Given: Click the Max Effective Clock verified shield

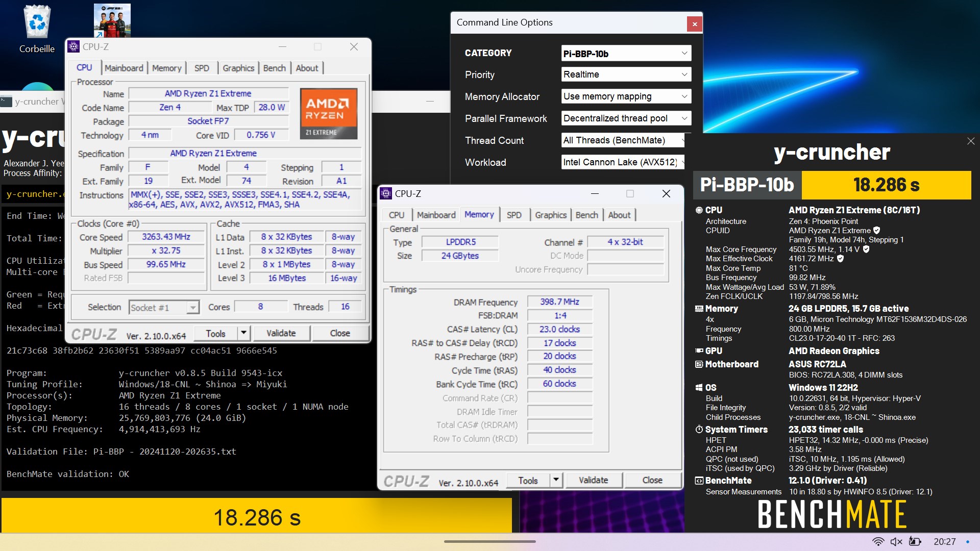Looking at the screenshot, I should pos(840,259).
